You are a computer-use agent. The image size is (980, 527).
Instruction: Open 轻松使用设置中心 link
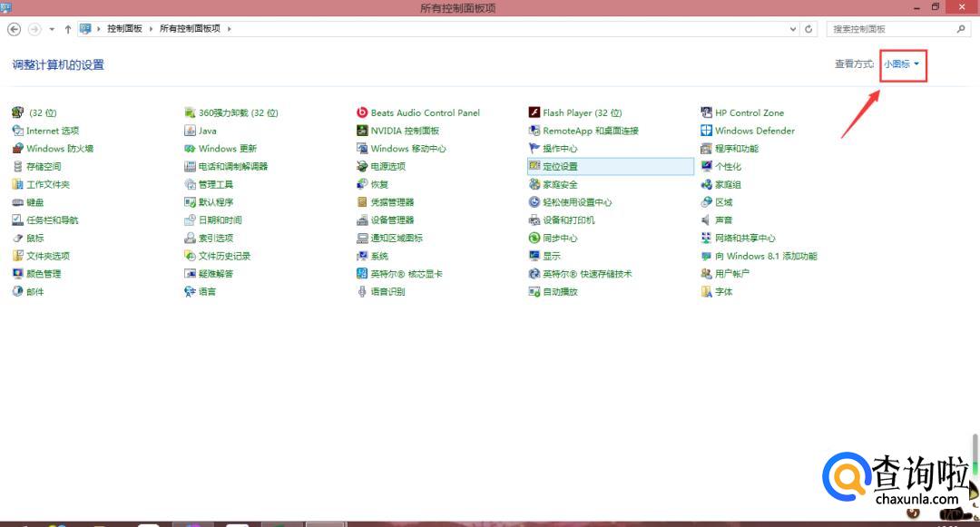pyautogui.click(x=577, y=202)
